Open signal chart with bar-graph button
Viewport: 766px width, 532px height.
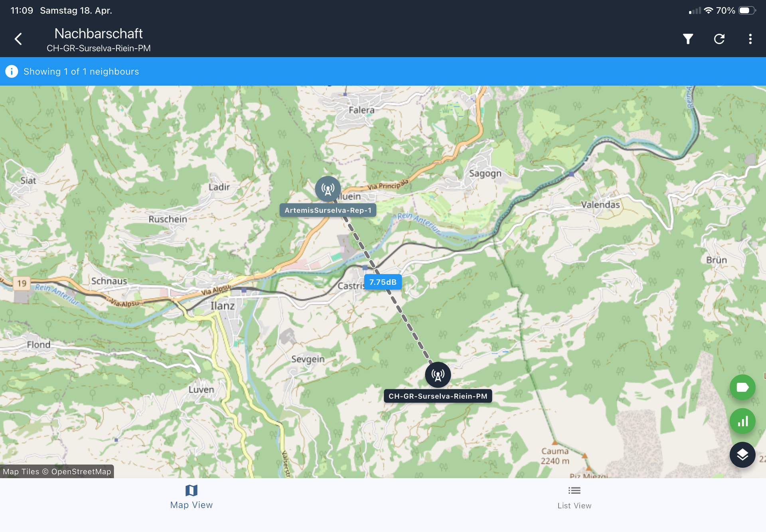[742, 421]
